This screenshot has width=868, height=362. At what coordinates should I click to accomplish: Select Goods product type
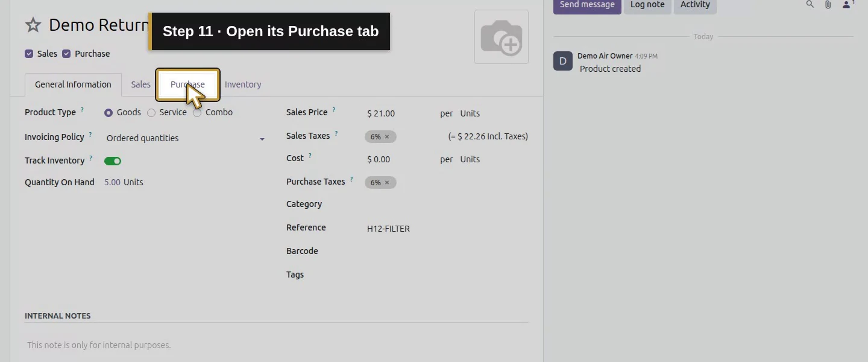coord(108,113)
